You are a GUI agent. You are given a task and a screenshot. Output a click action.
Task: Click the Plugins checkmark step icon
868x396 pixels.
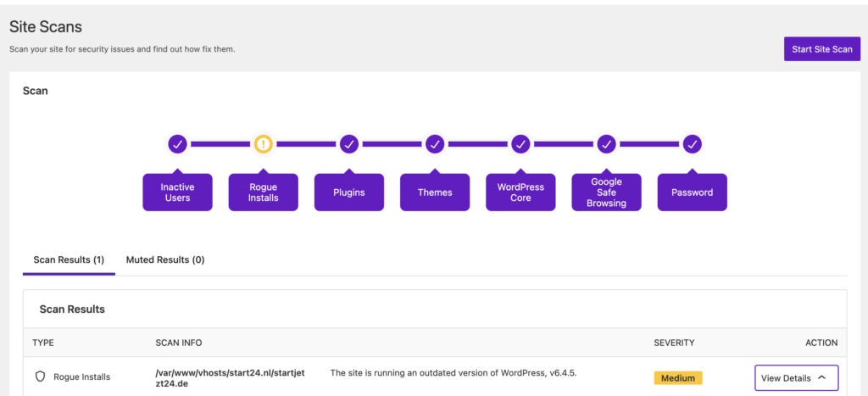click(x=349, y=144)
